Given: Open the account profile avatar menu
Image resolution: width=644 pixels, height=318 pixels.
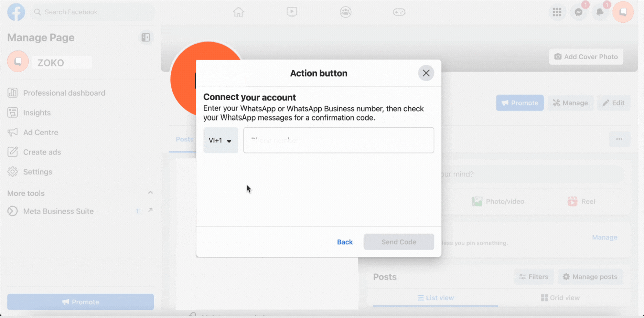Looking at the screenshot, I should point(623,12).
